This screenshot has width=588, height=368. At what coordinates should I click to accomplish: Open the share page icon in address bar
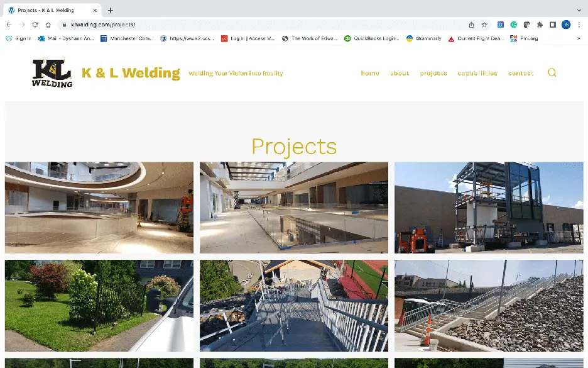pyautogui.click(x=471, y=25)
